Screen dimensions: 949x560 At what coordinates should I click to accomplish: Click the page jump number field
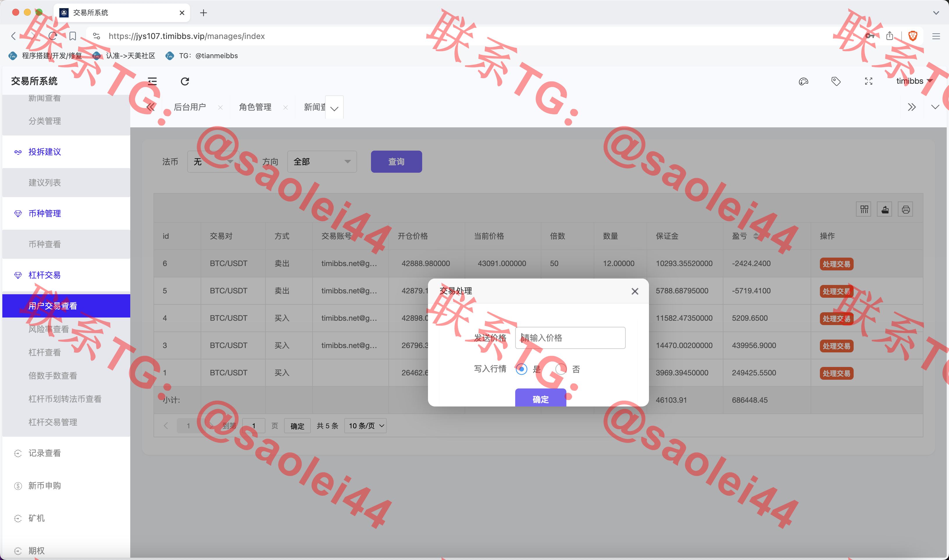point(254,426)
